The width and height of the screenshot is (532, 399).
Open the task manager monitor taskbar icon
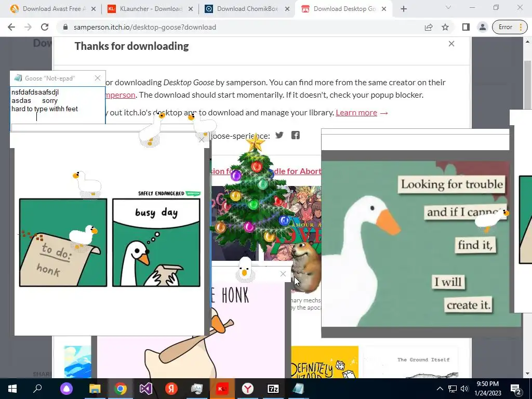tap(197, 389)
